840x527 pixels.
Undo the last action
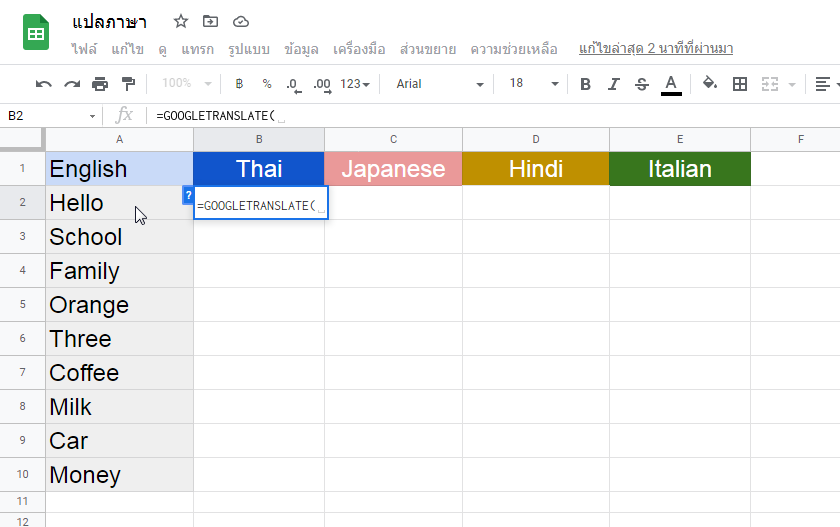coord(43,84)
